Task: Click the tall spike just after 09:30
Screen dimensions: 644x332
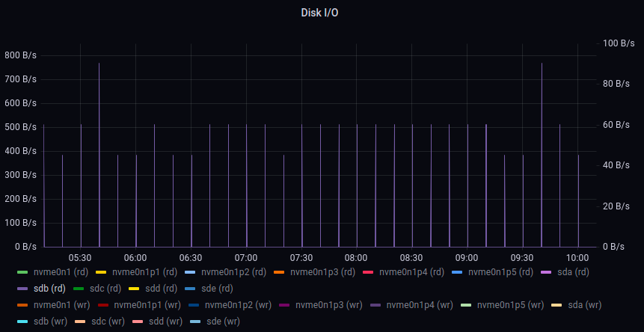Action: [x=542, y=150]
